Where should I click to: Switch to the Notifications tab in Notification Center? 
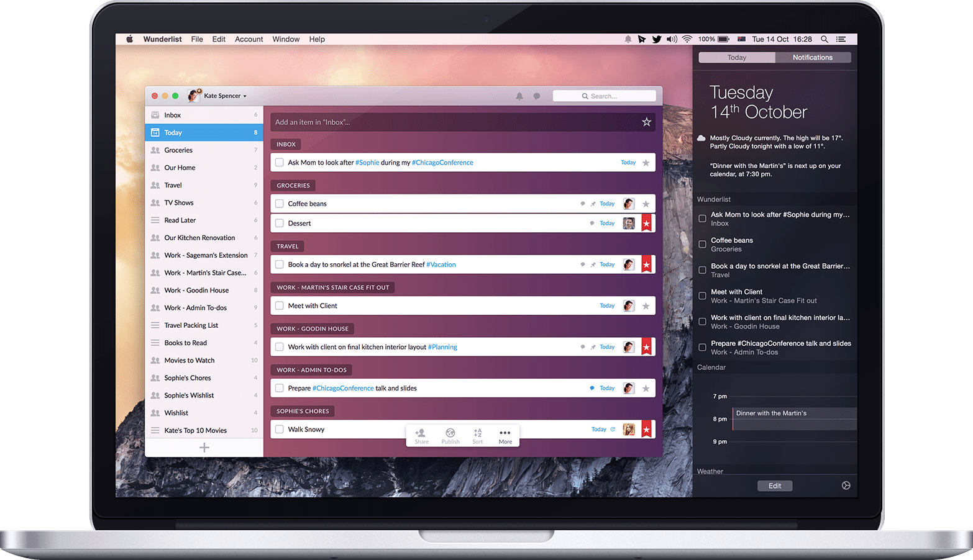pos(813,57)
